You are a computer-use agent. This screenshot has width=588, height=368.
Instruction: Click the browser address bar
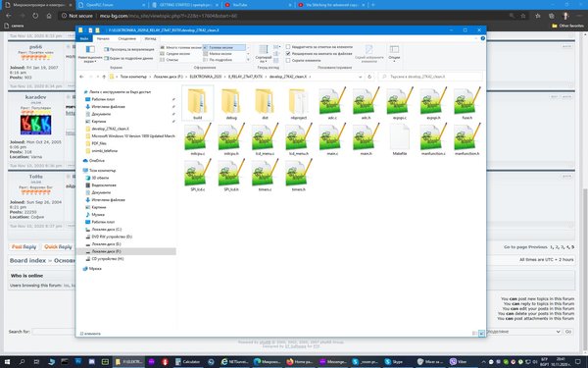(285, 16)
